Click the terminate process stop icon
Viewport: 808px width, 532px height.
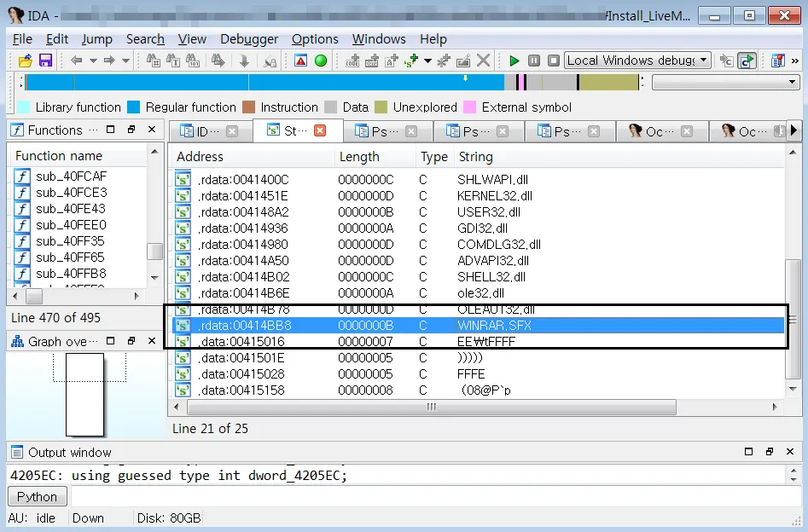[554, 61]
